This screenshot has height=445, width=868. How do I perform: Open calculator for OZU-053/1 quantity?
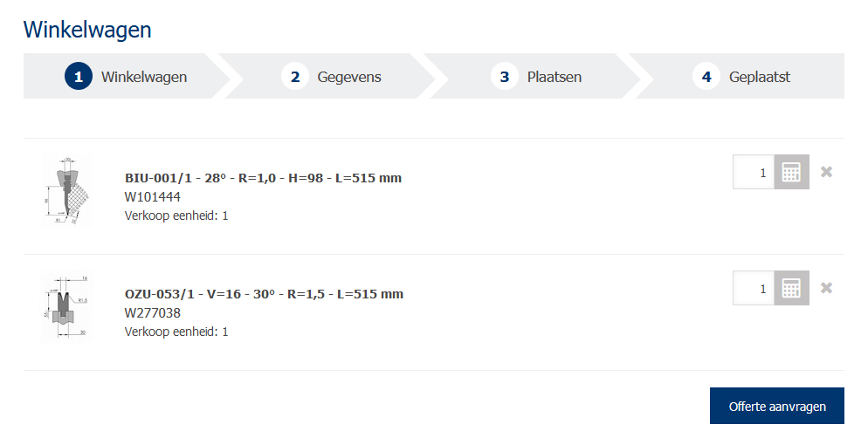pyautogui.click(x=791, y=288)
